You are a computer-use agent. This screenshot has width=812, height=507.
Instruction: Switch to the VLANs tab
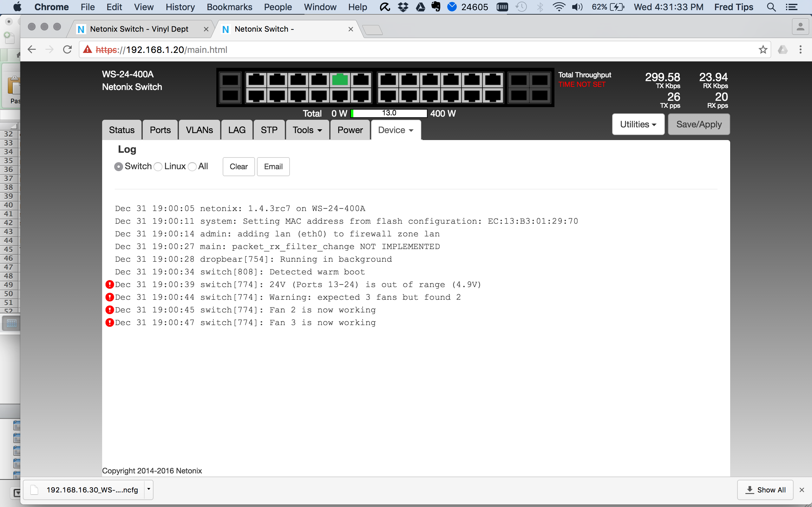(x=199, y=130)
